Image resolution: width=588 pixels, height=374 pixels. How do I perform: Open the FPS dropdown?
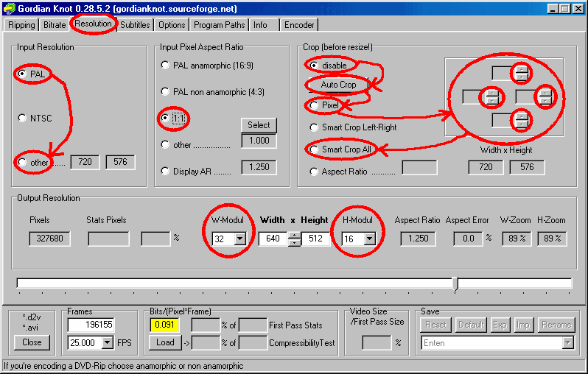108,342
